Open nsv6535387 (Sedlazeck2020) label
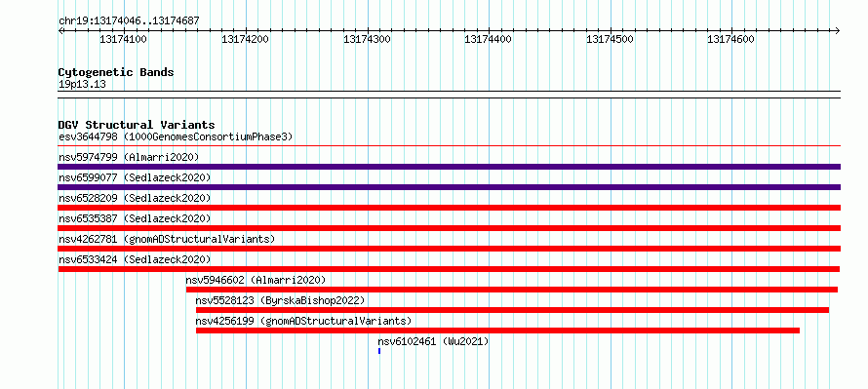 [135, 218]
